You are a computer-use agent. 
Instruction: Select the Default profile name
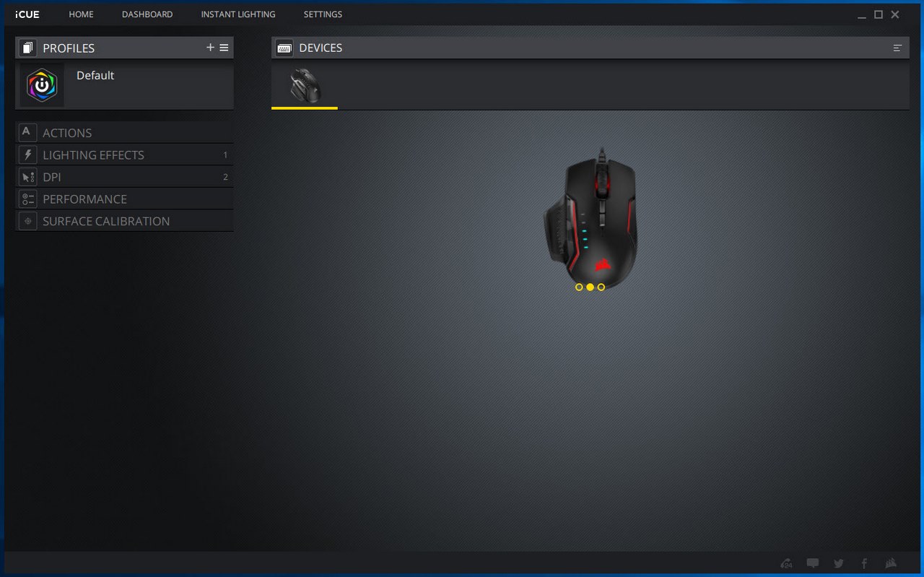(95, 75)
